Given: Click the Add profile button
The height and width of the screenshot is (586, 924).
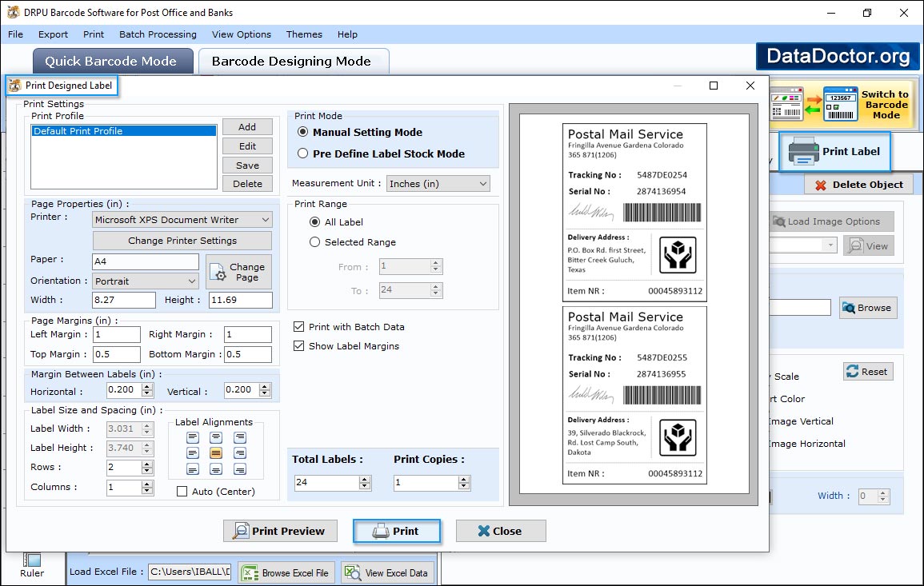Looking at the screenshot, I should click(x=247, y=126).
